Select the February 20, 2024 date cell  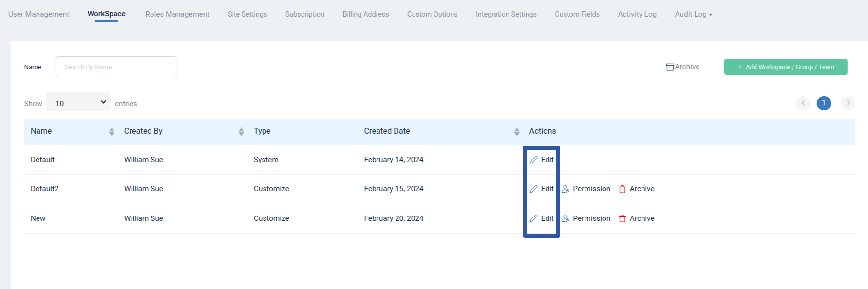tap(394, 218)
